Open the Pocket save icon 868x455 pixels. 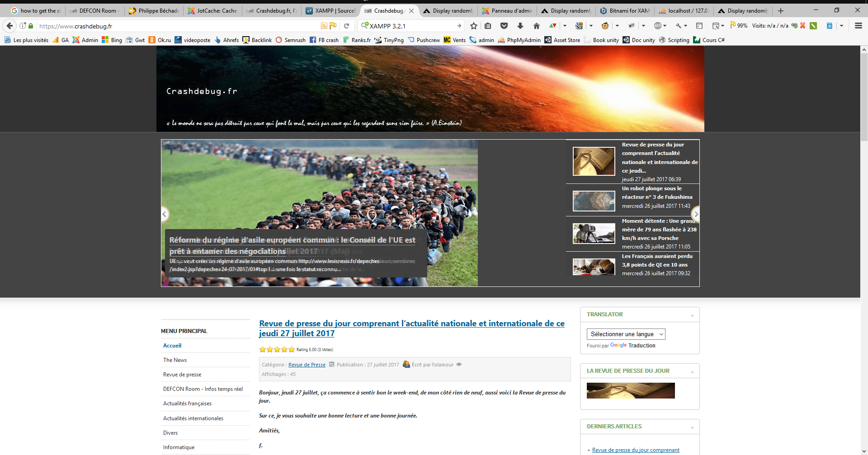coord(504,26)
